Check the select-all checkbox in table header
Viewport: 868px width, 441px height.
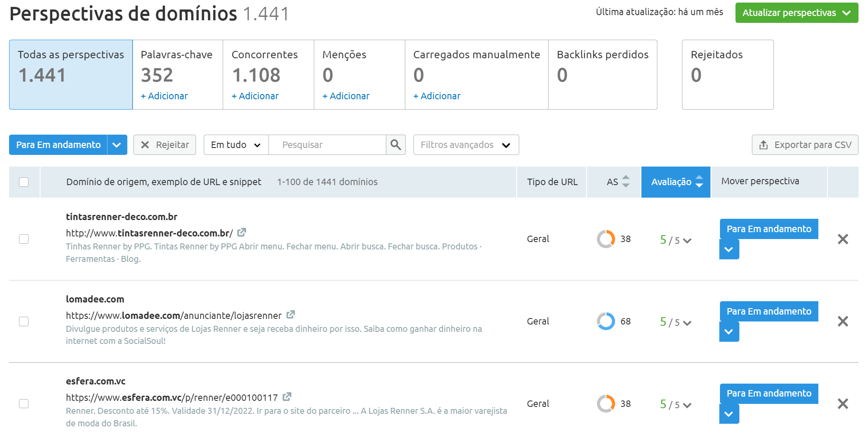[24, 182]
